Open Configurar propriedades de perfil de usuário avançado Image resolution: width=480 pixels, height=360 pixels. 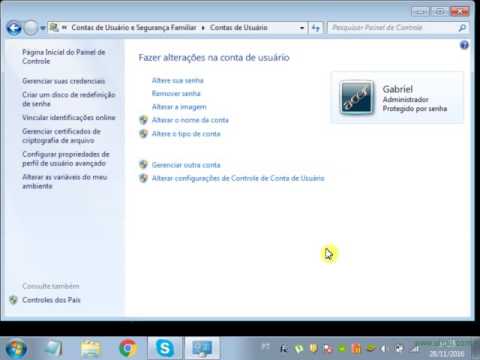tap(66, 159)
